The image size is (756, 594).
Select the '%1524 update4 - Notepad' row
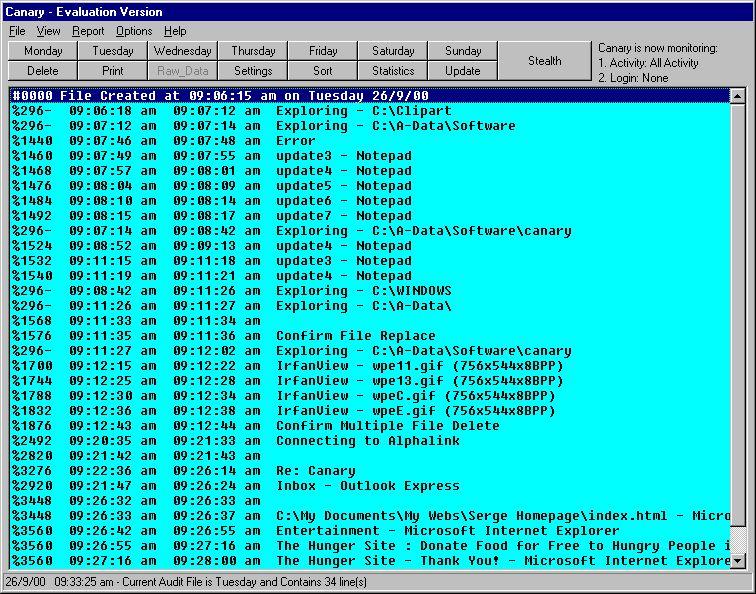pos(370,246)
